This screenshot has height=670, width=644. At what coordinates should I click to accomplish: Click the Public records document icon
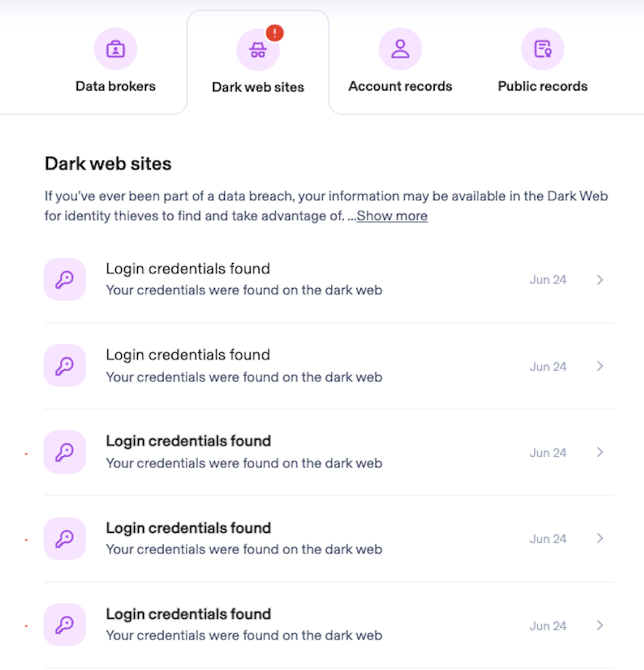(543, 49)
